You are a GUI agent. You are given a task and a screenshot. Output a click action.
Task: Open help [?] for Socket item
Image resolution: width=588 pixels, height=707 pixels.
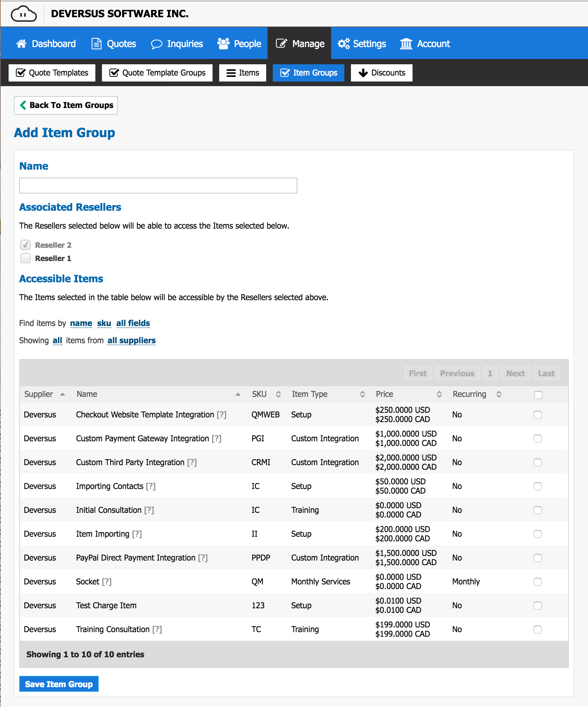107,582
